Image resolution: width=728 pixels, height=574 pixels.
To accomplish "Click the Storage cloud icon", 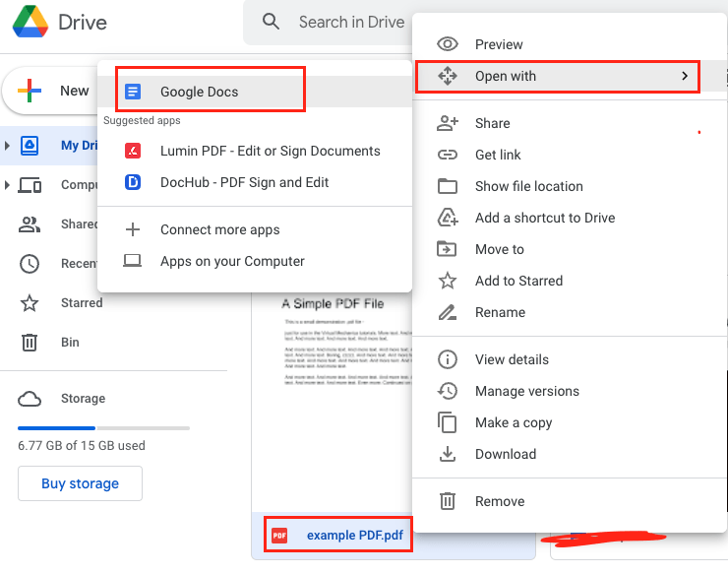I will click(x=30, y=399).
